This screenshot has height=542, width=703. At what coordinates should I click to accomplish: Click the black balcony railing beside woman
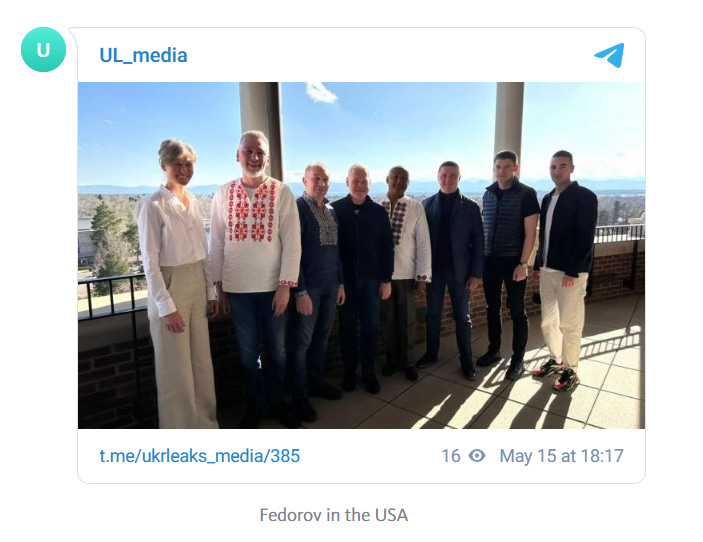(x=111, y=298)
